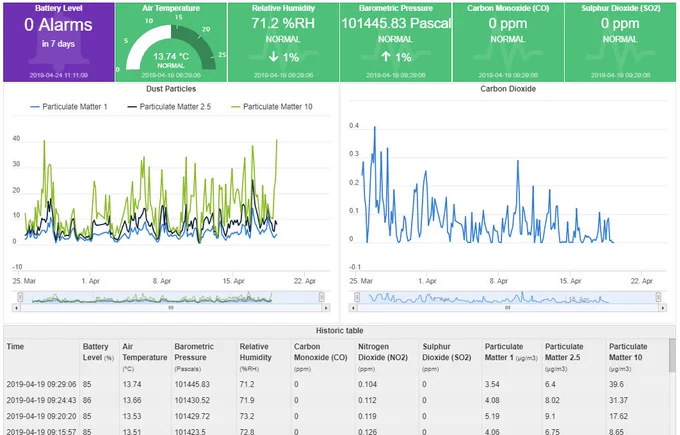Screen dimensions: 680x435
Task: Select the 2019-04-19 09:20:20 row timestamp
Action: [41, 416]
